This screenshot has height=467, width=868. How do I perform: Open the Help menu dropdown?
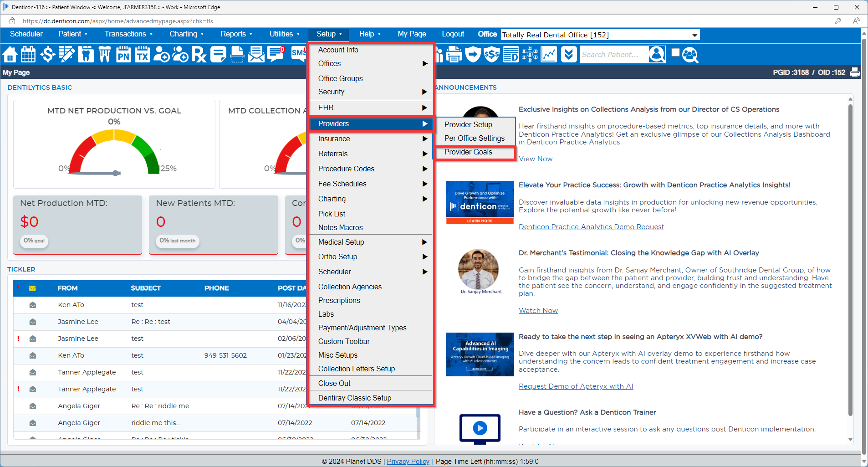[370, 34]
